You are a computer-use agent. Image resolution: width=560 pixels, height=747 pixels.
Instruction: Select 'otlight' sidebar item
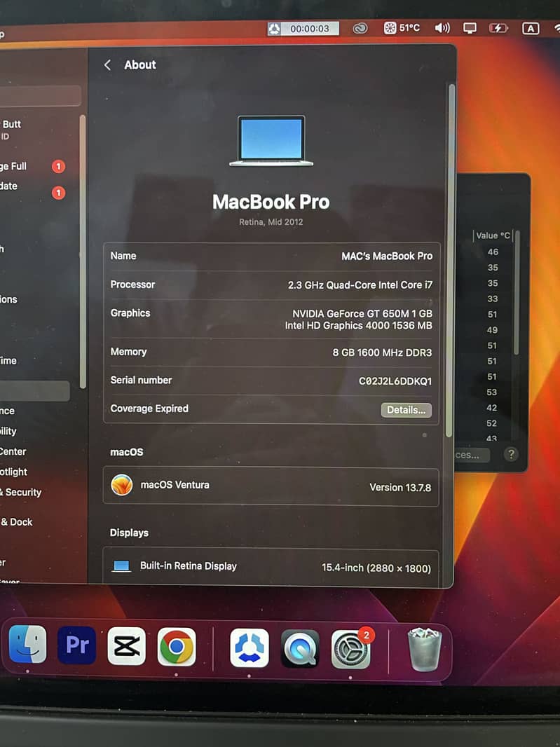(14, 472)
